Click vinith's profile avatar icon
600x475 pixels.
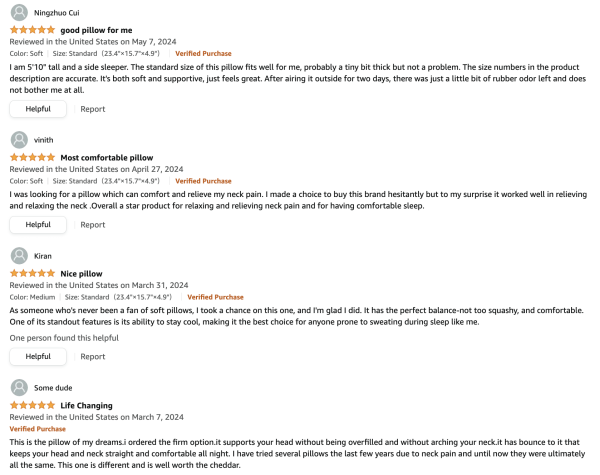[x=19, y=139]
